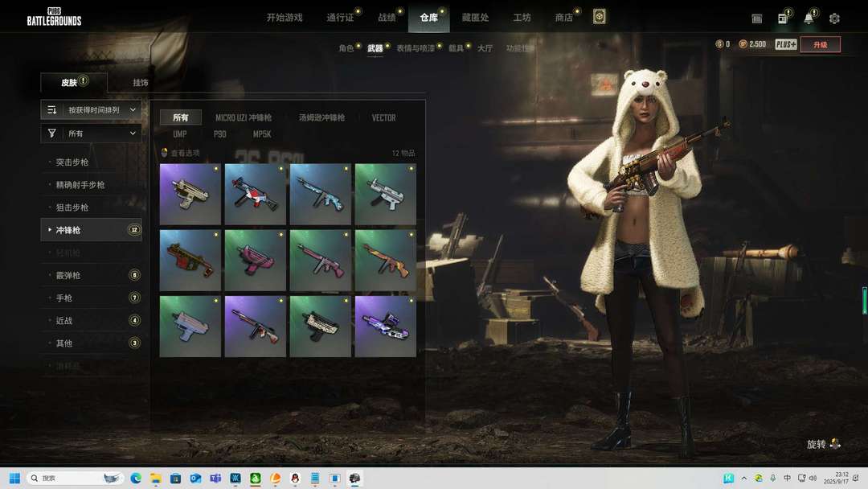868x489 pixels.
Task: Click the PUBG Battlegrounds logo
Action: pyautogui.click(x=55, y=17)
